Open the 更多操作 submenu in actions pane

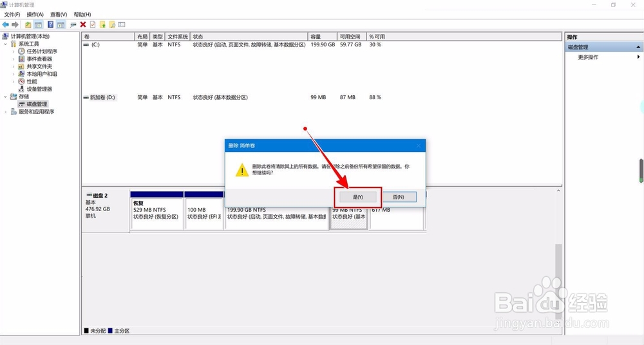tap(603, 57)
